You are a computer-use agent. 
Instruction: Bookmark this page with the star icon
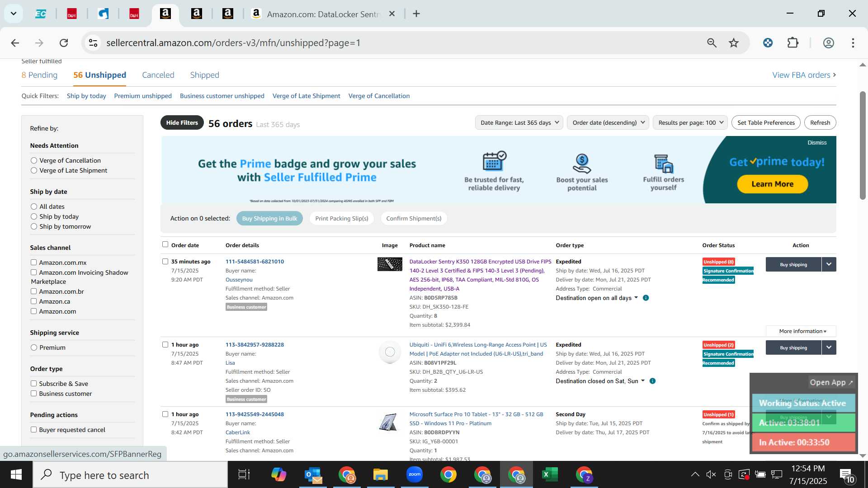pyautogui.click(x=734, y=43)
